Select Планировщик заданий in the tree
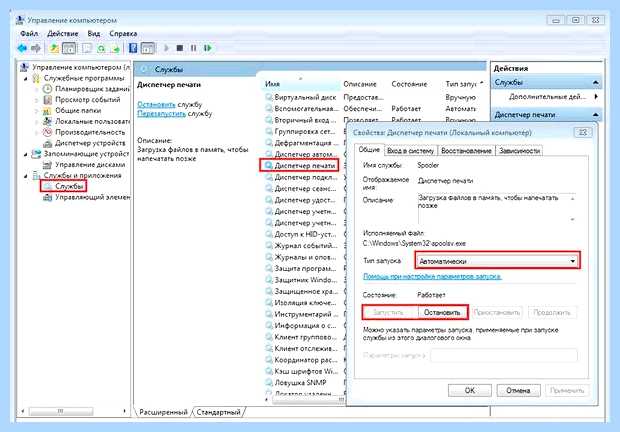 92,89
